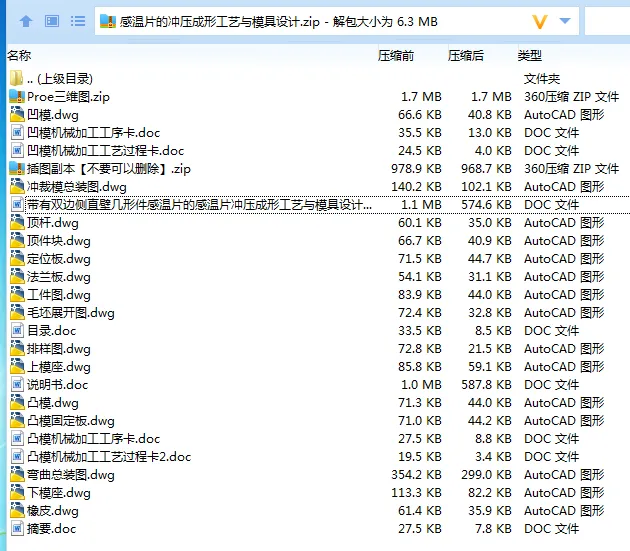
Task: Click the 574.6 KB compressed size value
Action: 487,205
